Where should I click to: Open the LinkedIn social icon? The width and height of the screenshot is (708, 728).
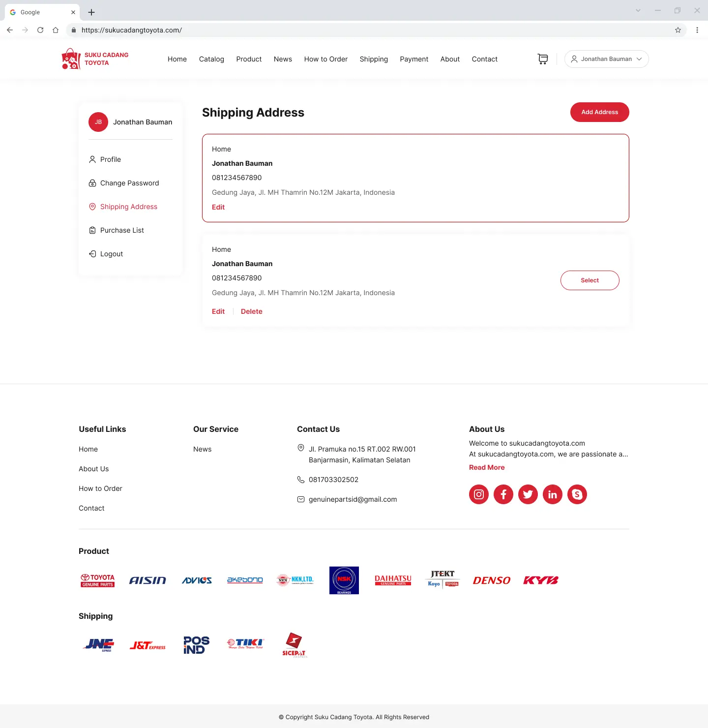pyautogui.click(x=553, y=494)
